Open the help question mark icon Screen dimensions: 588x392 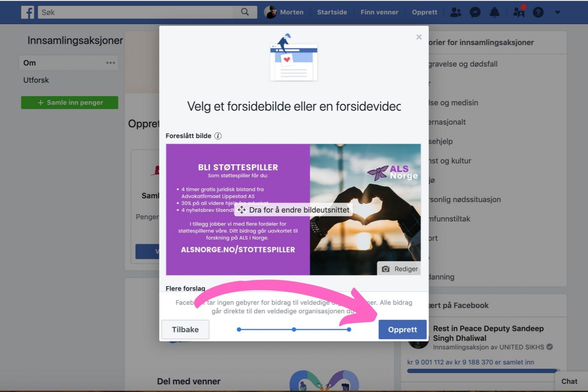538,12
